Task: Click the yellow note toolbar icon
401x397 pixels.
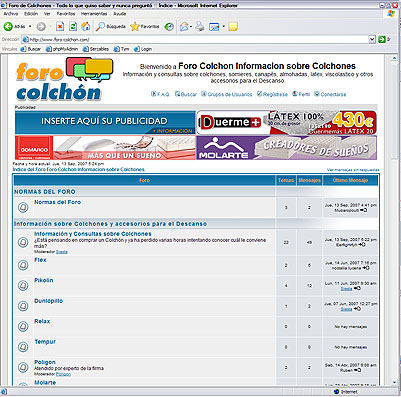Action: 233,27
